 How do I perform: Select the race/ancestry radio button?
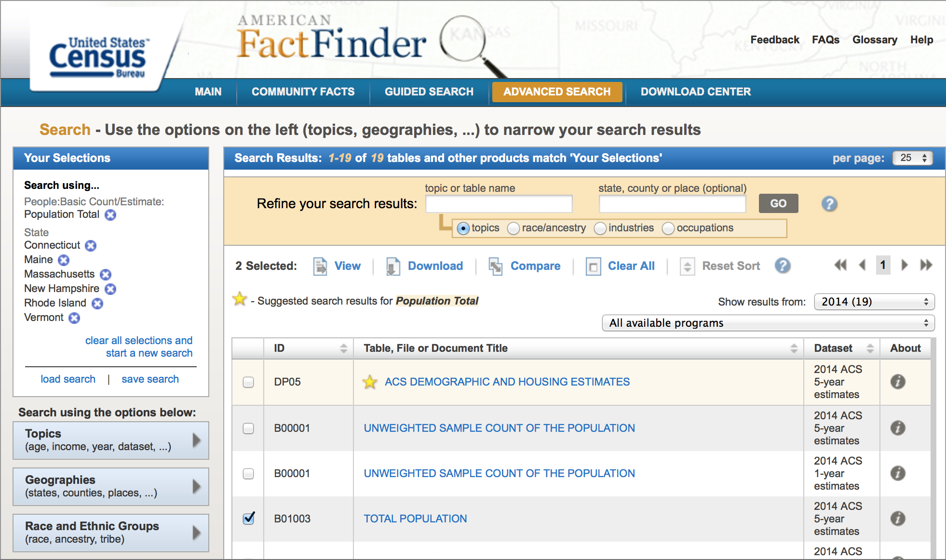pos(514,228)
